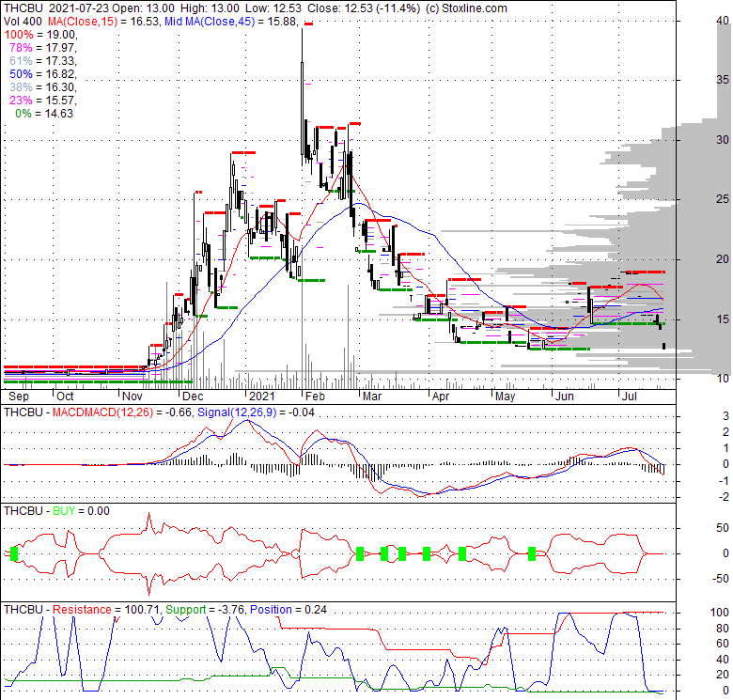This screenshot has width=733, height=700.
Task: Click the price axis value 35
Action: coord(723,80)
